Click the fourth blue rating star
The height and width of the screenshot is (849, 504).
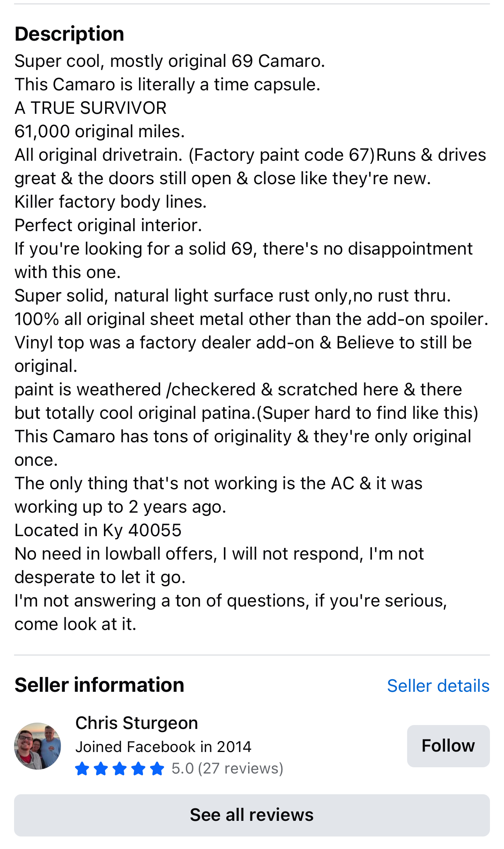point(138,768)
